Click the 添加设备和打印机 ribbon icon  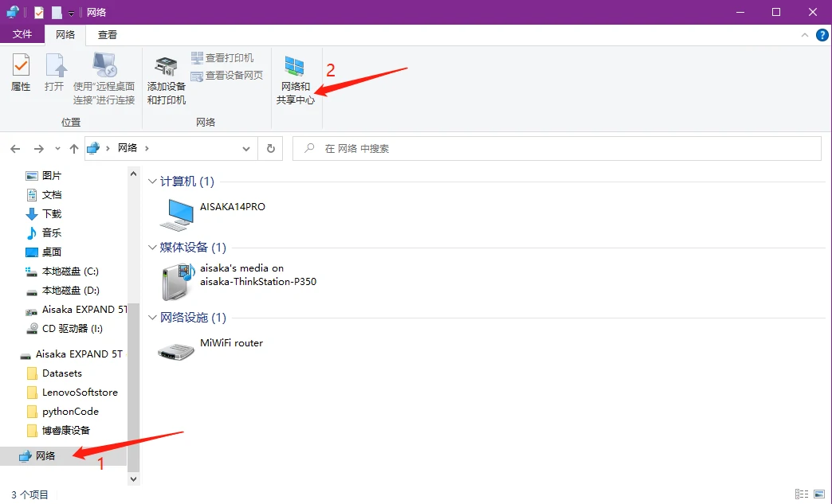166,79
